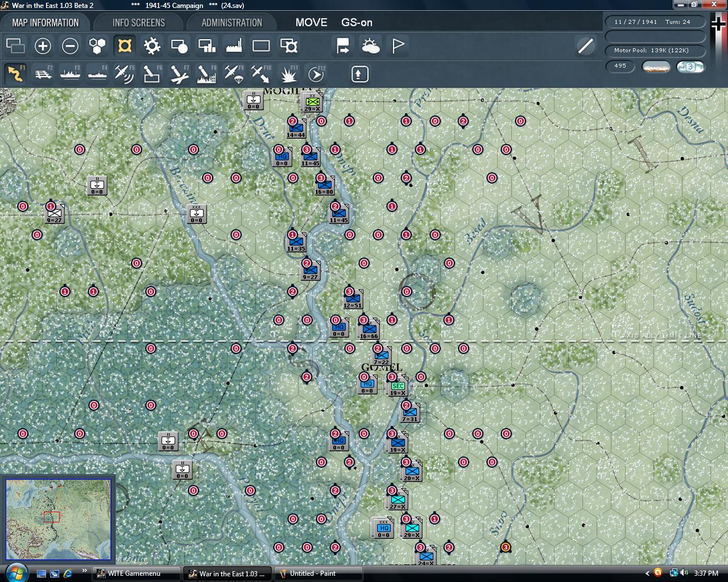Viewport: 728px width, 582px height.
Task: Select the xxx 0=0 corps HQ counter
Action: (x=196, y=214)
